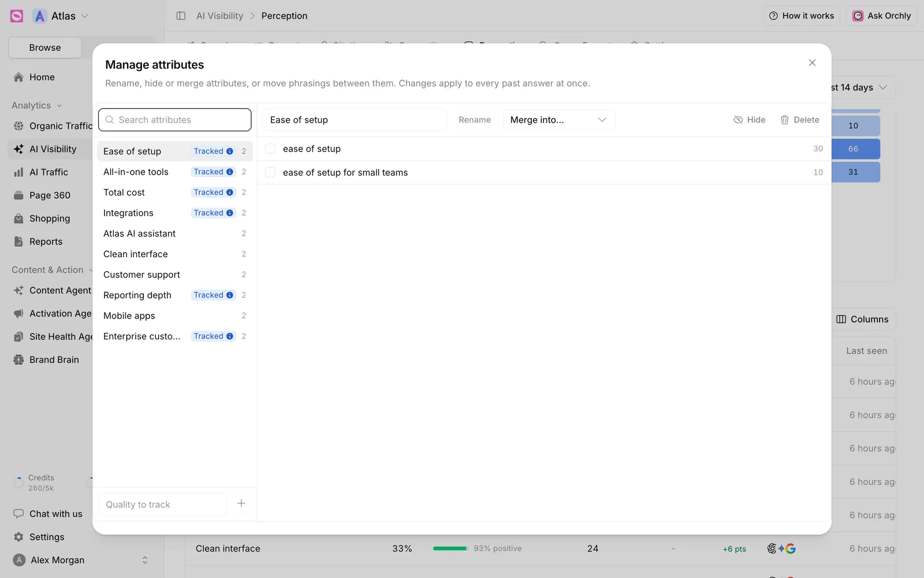Click the Browse button
This screenshot has width=924, height=578.
pos(45,47)
